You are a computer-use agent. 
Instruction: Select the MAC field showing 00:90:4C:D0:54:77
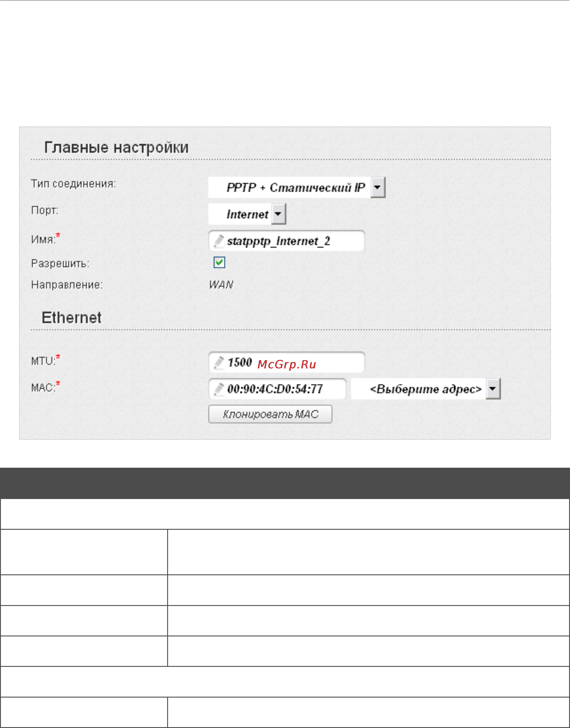pos(277,389)
